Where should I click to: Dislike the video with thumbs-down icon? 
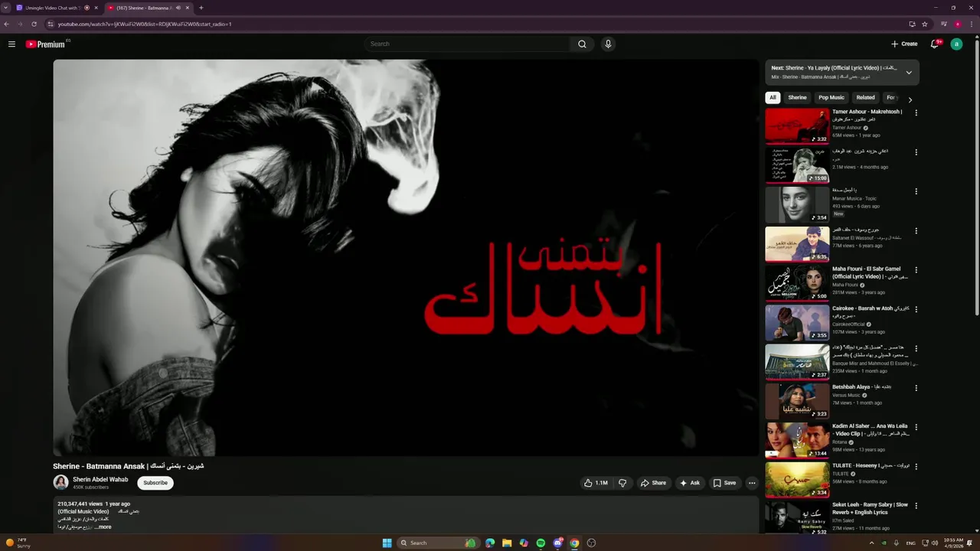pos(622,483)
